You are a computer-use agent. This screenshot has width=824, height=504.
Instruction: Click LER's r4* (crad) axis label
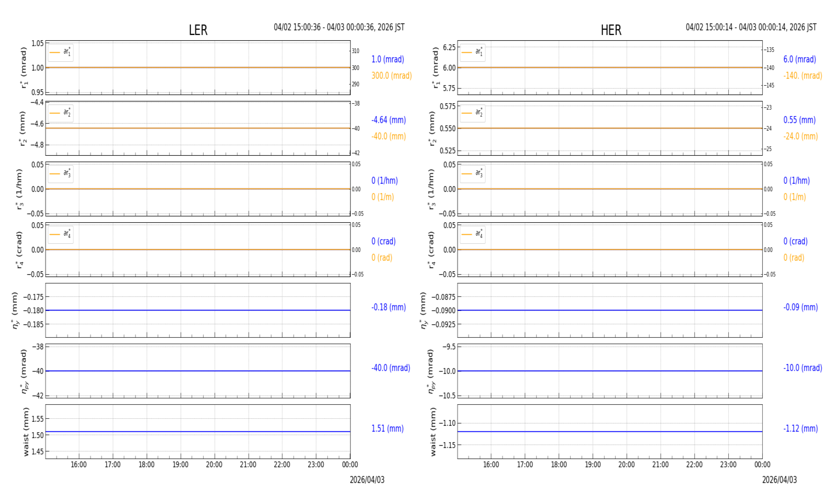(x=19, y=250)
